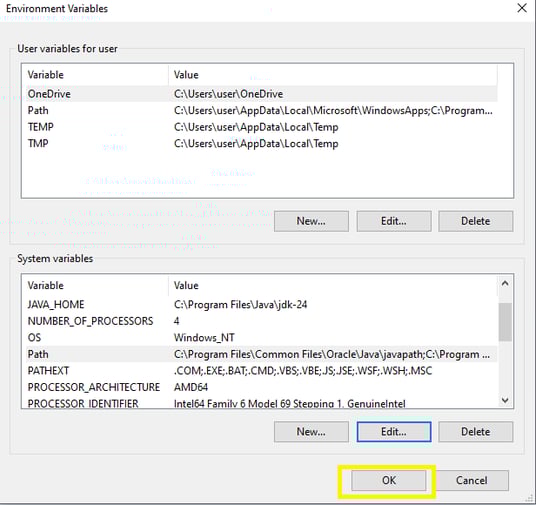
Task: Click Value column header in User variables
Action: pos(333,75)
